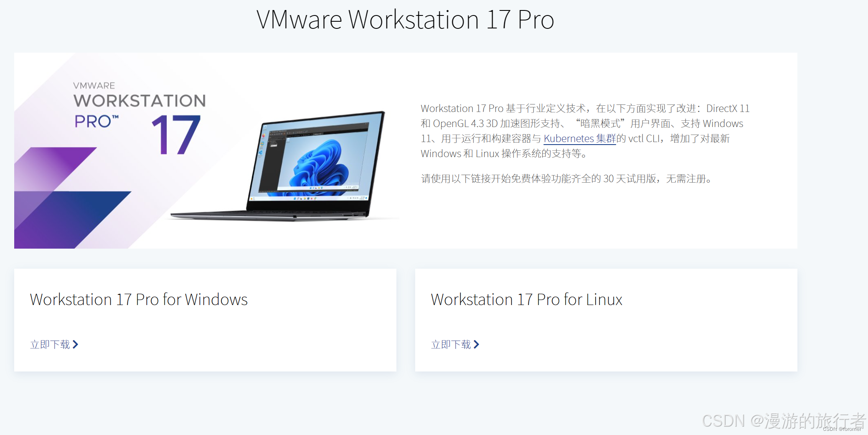Click 立即下载 under Workstation for Windows
This screenshot has width=868, height=435.
point(50,344)
